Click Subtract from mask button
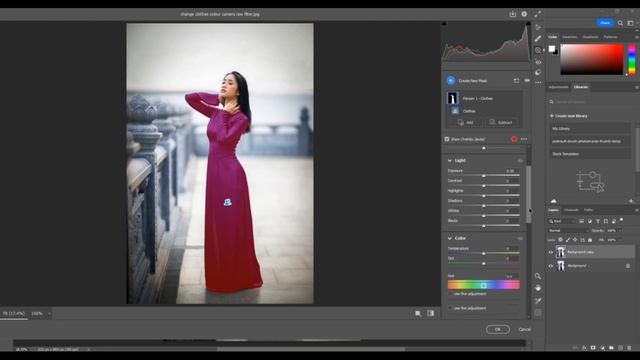 click(501, 122)
